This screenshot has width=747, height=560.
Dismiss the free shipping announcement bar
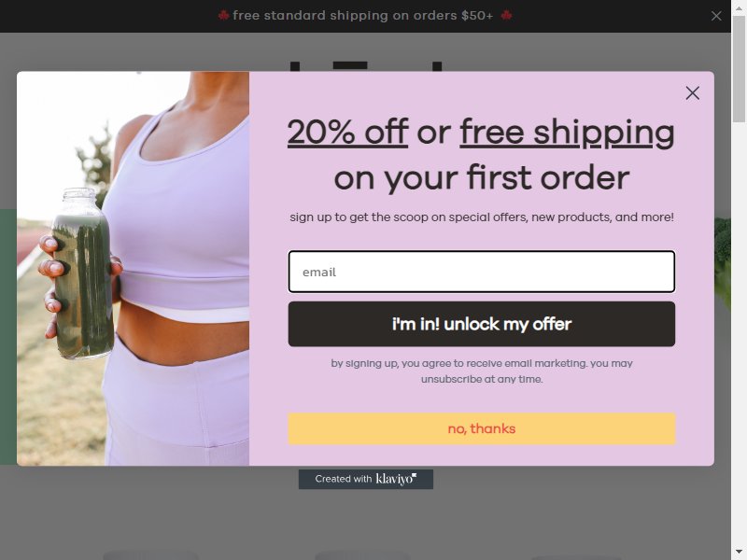[716, 16]
